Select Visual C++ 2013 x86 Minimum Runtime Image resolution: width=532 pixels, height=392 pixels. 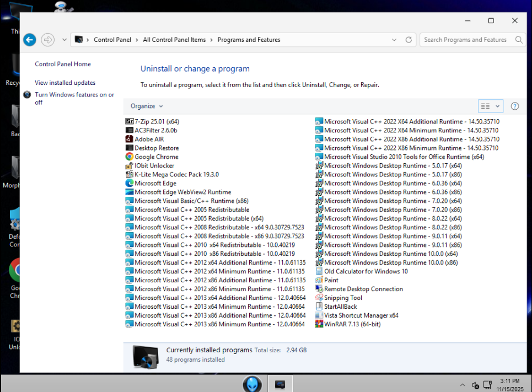219,324
